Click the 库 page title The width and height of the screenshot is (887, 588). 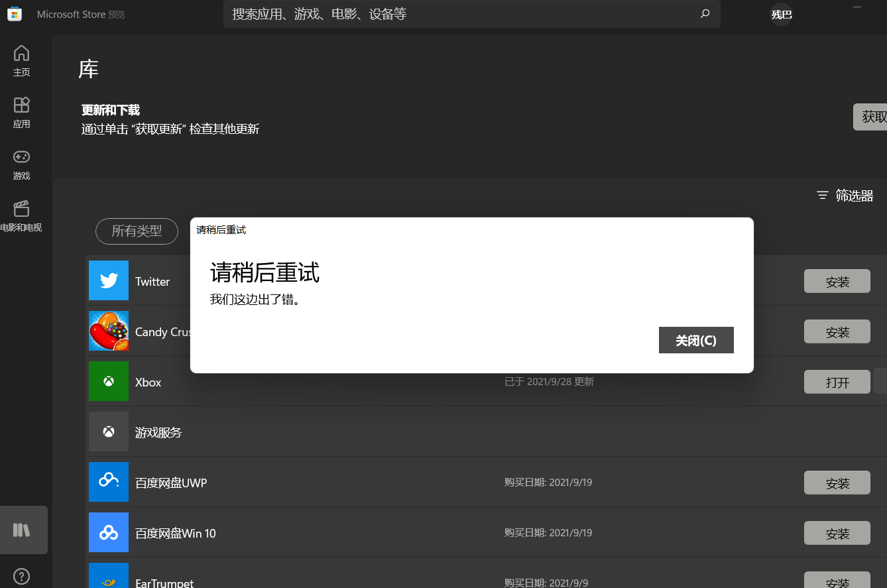89,69
